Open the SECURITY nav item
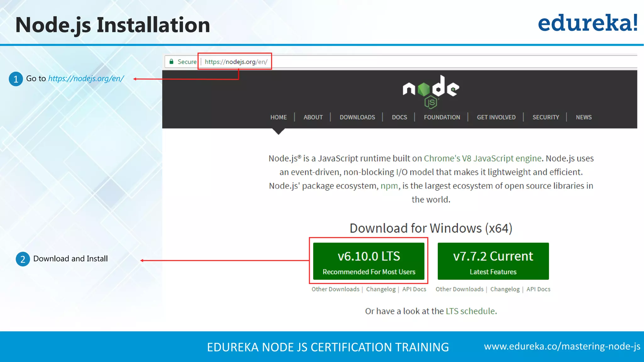 click(546, 117)
